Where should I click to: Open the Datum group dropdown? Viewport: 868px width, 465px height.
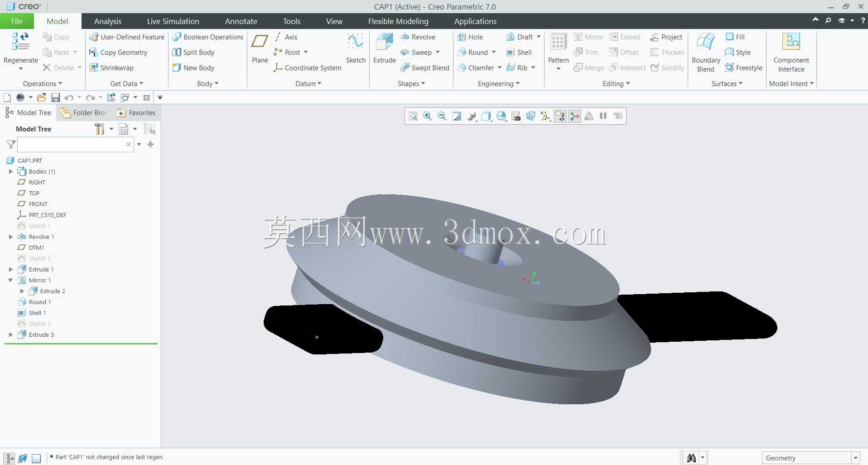[x=309, y=84]
